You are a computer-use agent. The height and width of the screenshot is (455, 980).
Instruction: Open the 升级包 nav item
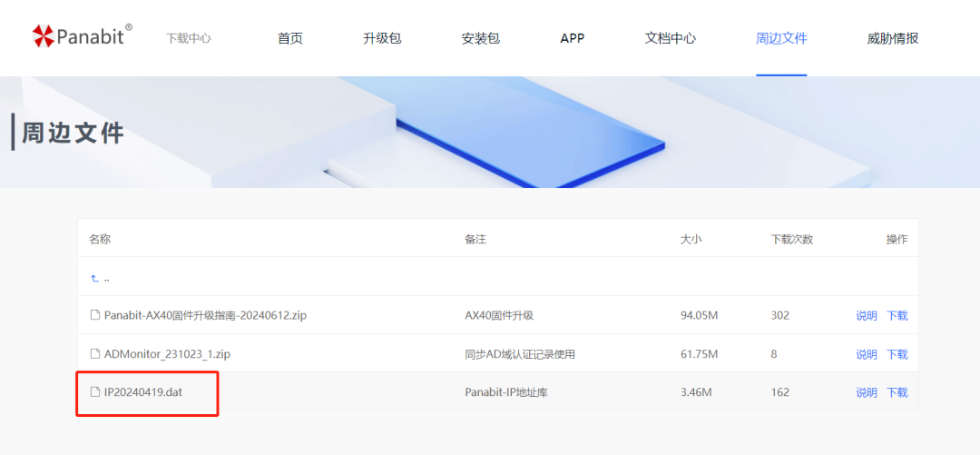pyautogui.click(x=382, y=38)
